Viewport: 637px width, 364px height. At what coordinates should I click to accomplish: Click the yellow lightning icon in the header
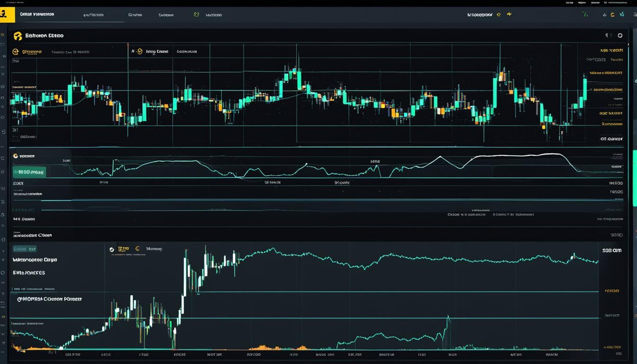point(509,14)
